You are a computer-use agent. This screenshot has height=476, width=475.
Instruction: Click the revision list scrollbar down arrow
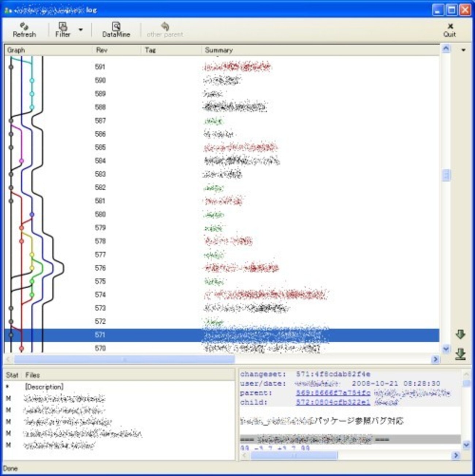[446, 349]
